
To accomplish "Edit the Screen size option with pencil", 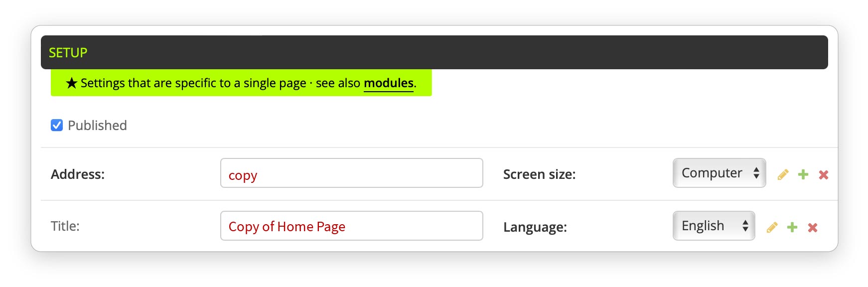I will pyautogui.click(x=783, y=174).
